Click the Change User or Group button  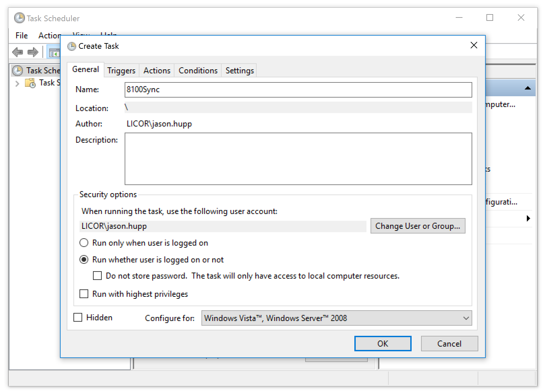coord(418,226)
